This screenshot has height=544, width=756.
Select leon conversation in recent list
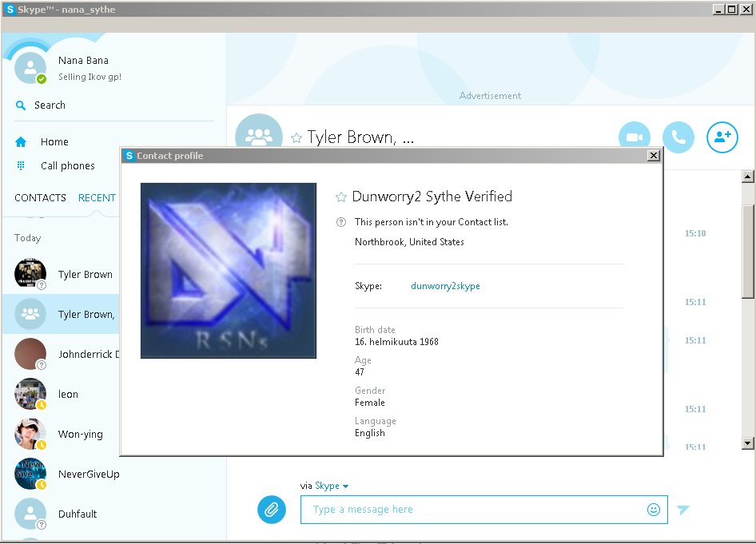click(x=61, y=394)
